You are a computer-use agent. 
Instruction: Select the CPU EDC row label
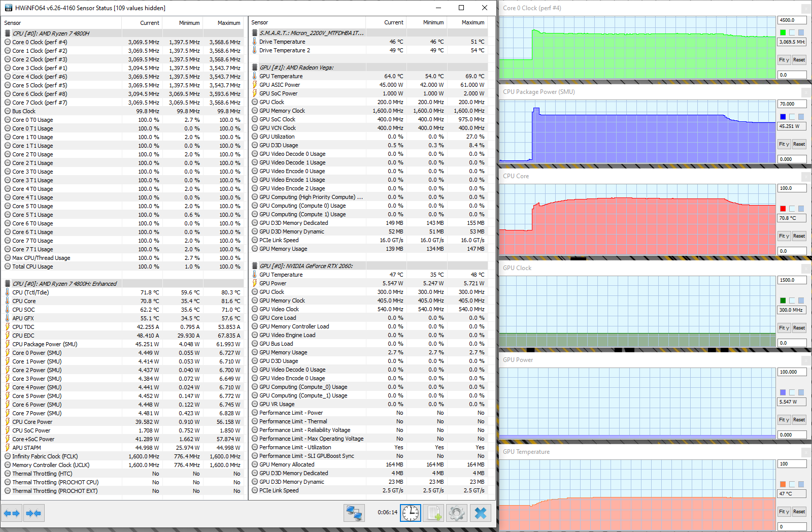[x=23, y=336]
